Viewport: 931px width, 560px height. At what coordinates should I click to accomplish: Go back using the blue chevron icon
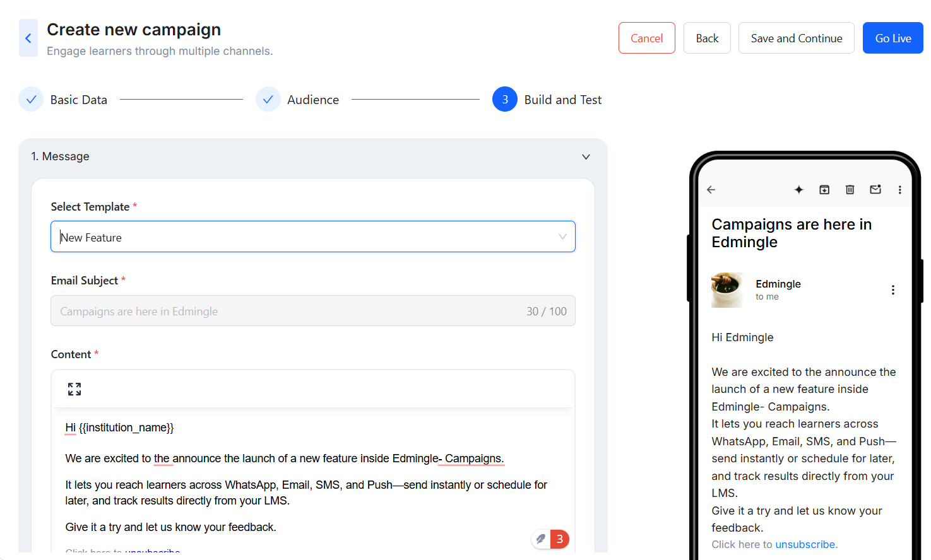[28, 38]
